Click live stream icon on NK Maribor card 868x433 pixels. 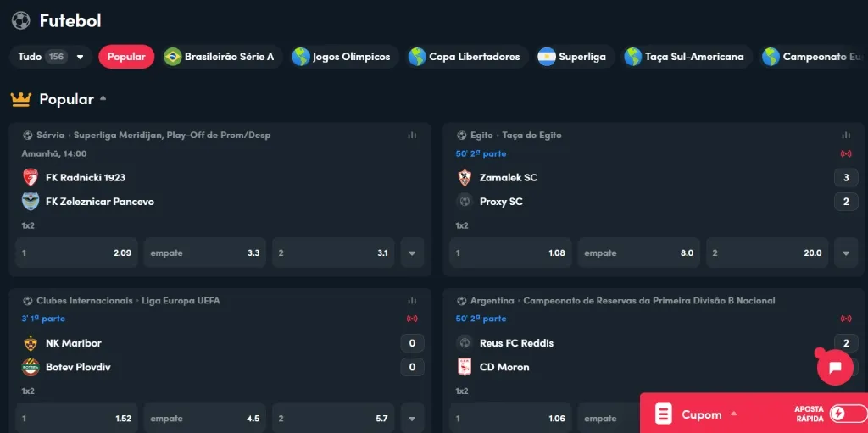point(412,319)
